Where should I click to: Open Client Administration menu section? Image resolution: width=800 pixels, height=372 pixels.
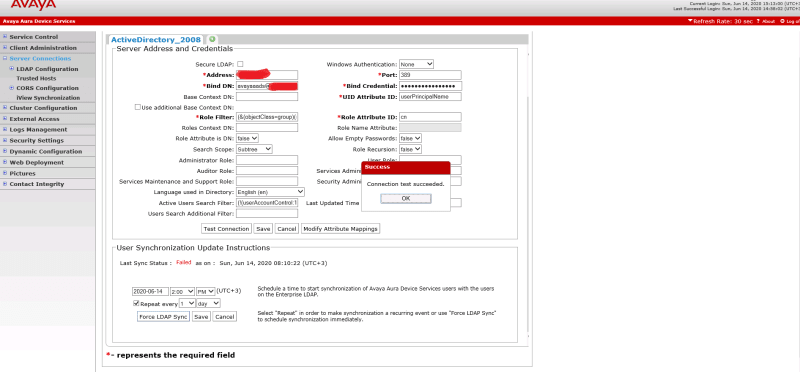pos(43,48)
